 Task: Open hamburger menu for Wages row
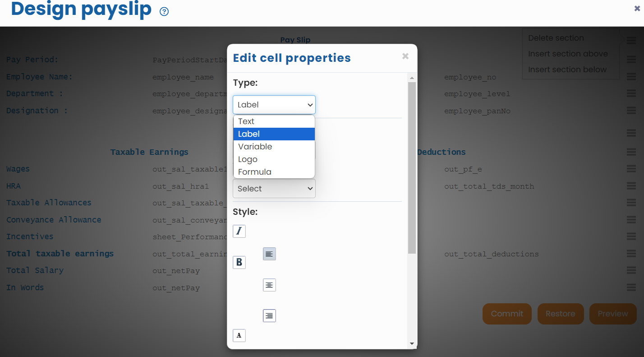[x=631, y=169]
